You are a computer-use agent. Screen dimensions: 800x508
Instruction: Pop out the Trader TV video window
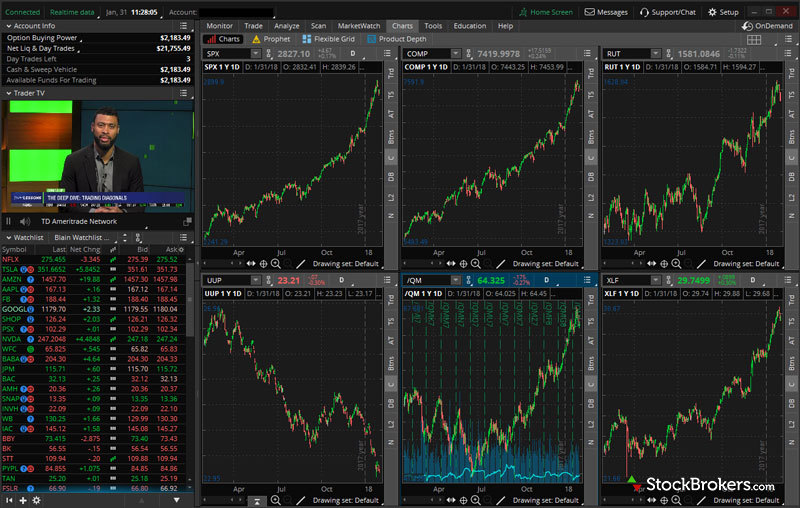click(x=187, y=221)
